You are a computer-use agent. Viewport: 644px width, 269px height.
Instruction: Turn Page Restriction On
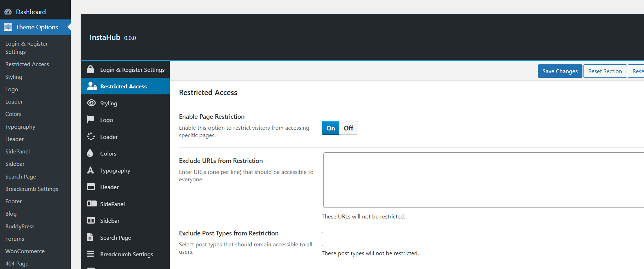coord(330,128)
